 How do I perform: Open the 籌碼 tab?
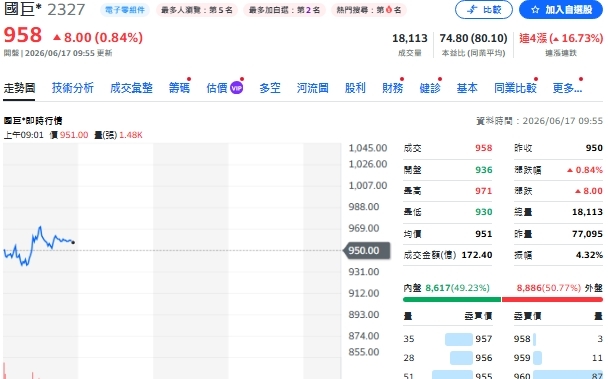(179, 88)
